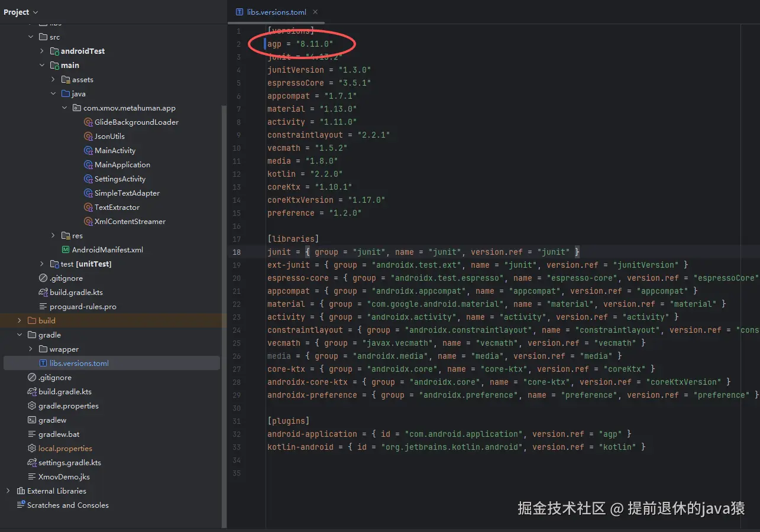Open the SettingsActivity file

pos(119,179)
